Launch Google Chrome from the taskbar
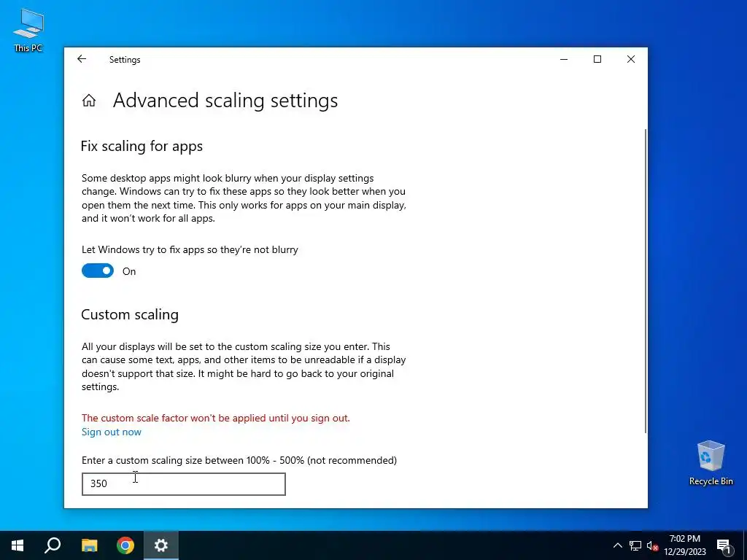The width and height of the screenshot is (747, 560). coord(125,545)
